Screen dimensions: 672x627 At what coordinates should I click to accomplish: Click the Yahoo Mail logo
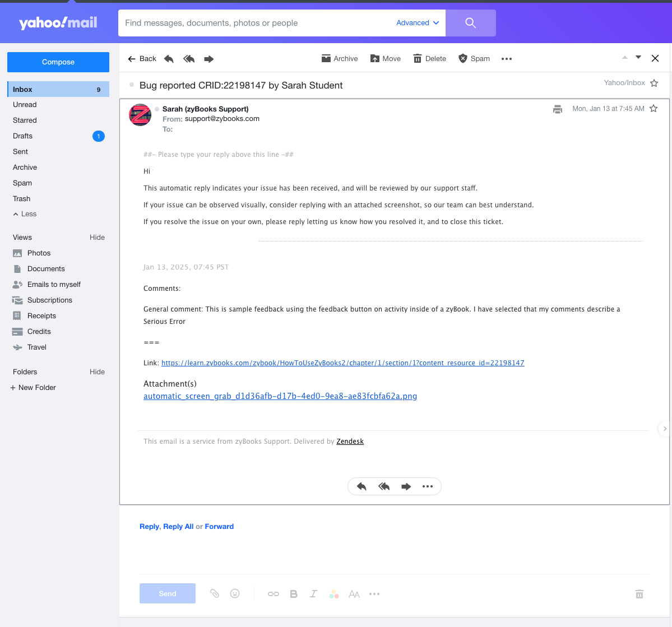58,23
